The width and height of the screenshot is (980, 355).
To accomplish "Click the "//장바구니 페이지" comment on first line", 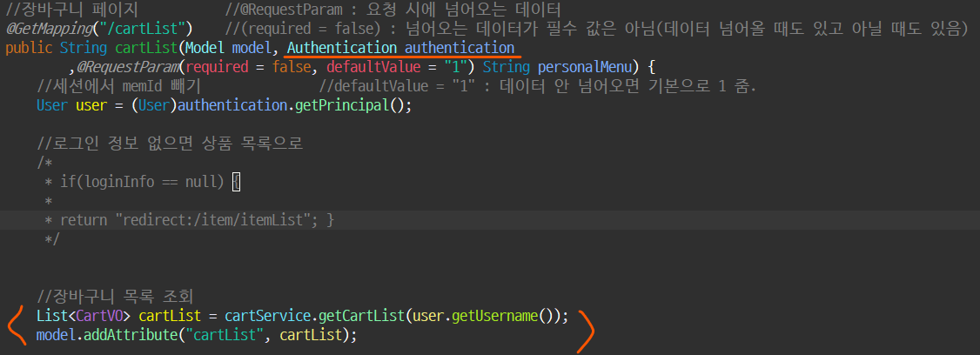I will [72, 10].
